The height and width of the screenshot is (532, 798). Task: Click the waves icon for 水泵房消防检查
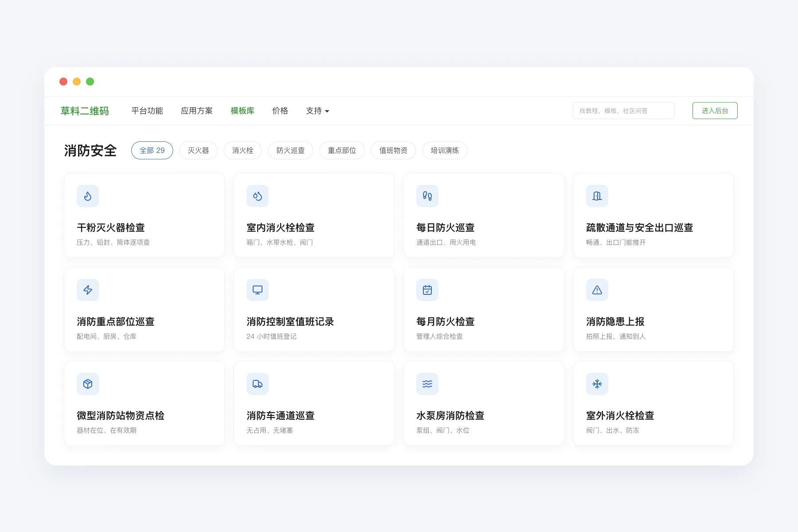pos(427,384)
